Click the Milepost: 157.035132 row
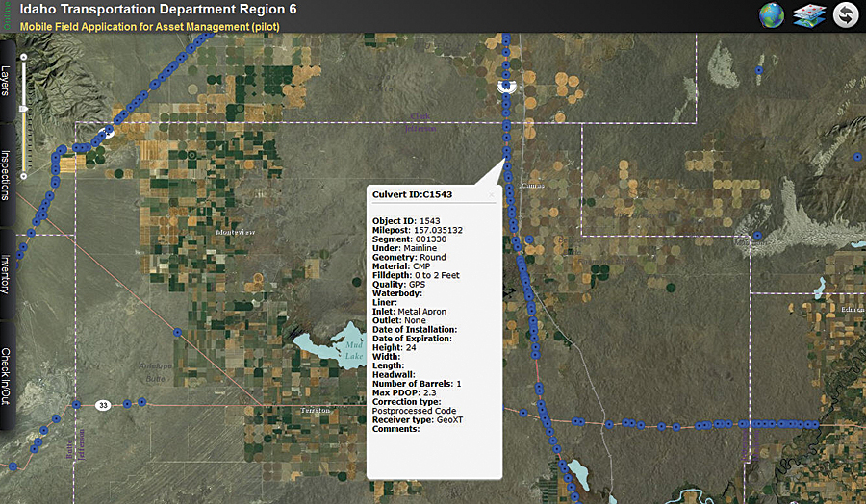The image size is (866, 504). pyautogui.click(x=418, y=230)
